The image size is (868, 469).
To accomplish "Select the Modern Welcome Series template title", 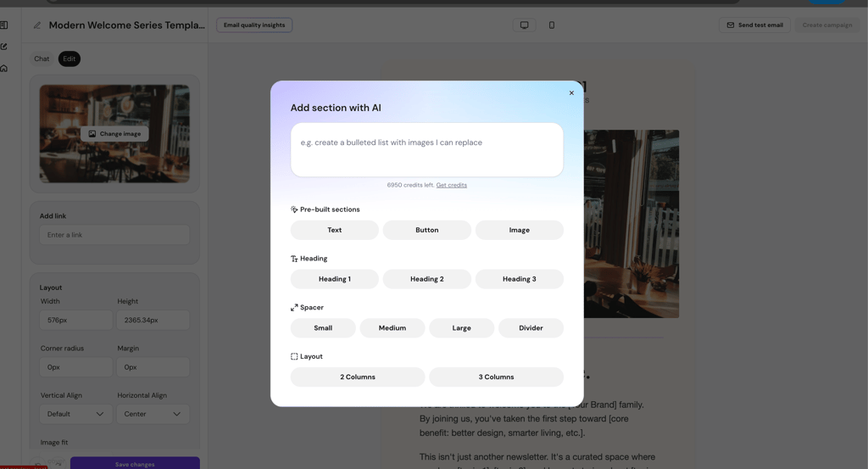I will pos(127,25).
